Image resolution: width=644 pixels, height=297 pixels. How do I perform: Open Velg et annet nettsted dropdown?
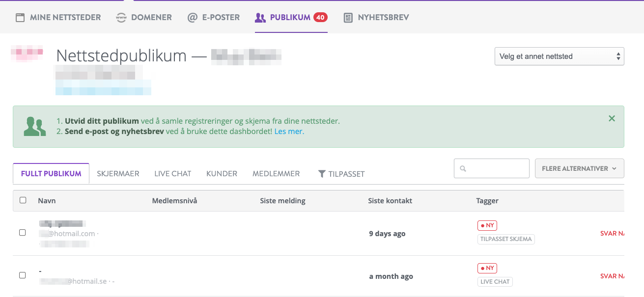point(559,56)
